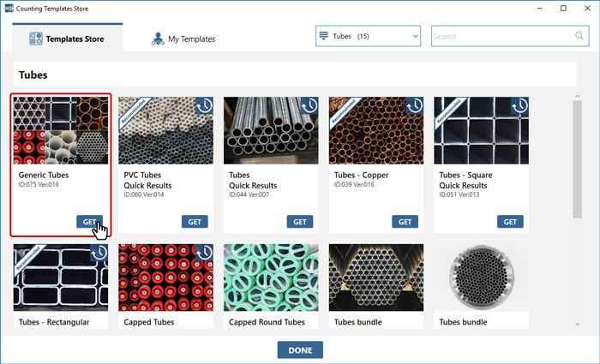Click in the Search input field

pyautogui.click(x=501, y=37)
